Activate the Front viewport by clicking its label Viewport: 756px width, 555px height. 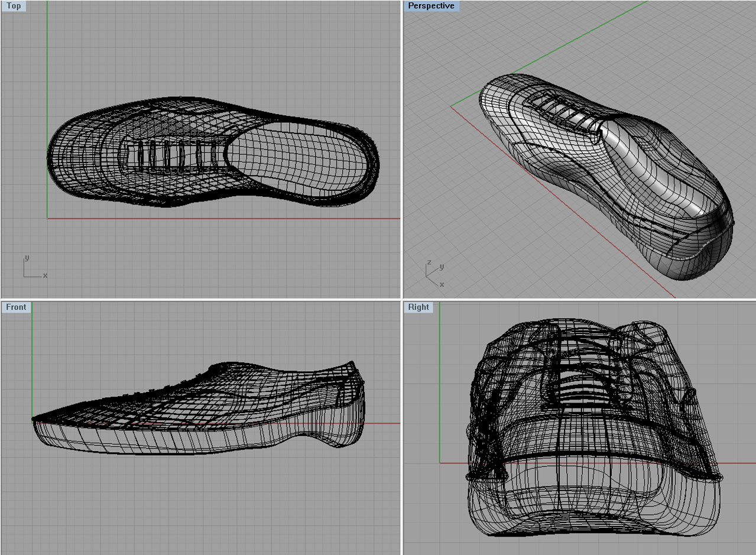tap(16, 307)
